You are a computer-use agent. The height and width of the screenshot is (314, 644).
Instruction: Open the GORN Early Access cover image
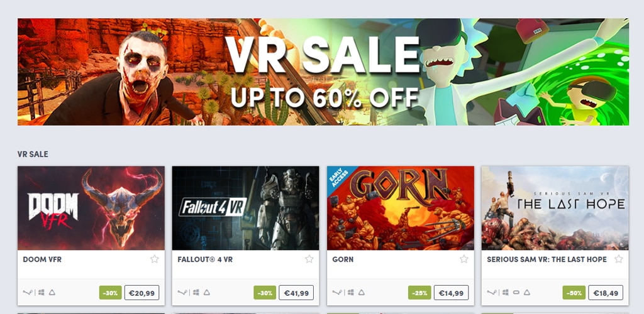[x=401, y=208]
